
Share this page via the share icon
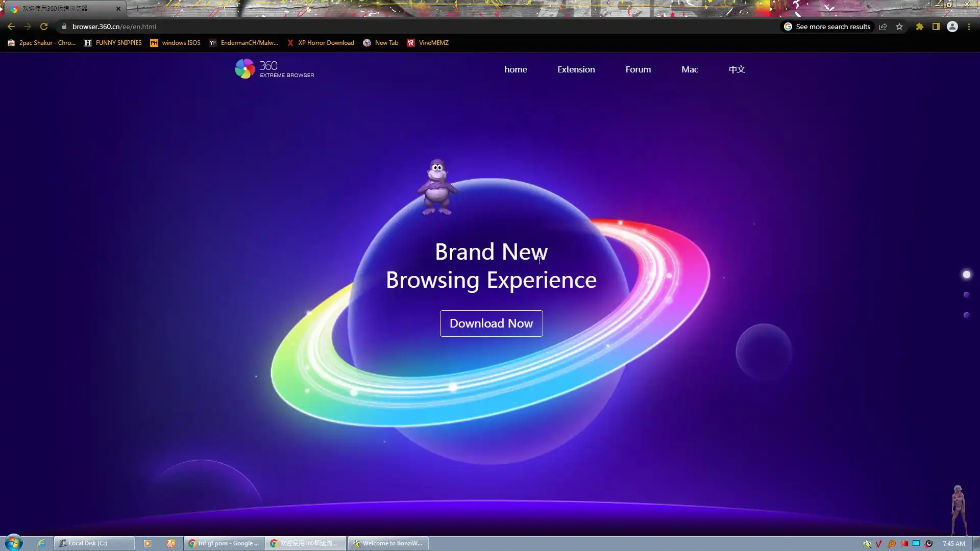pyautogui.click(x=883, y=27)
